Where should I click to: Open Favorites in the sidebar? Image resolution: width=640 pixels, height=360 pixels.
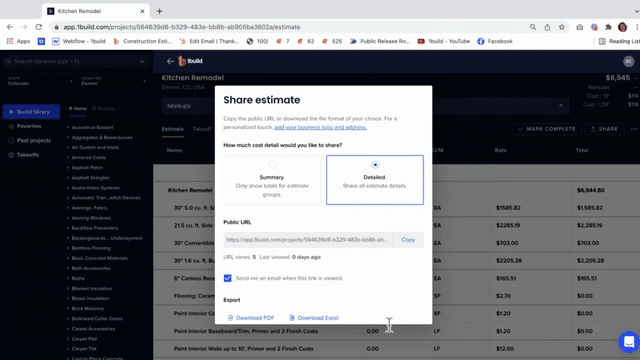(x=25, y=126)
